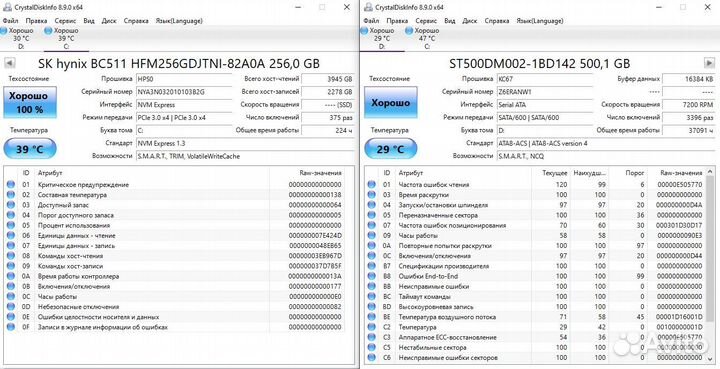Click previous disk arrow beside SK hynix title
The width and height of the screenshot is (720, 369).
pos(9,63)
